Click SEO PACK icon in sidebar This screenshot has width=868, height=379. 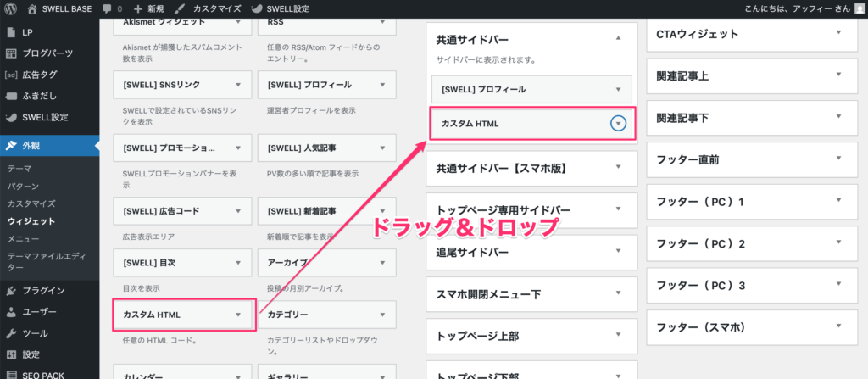(10, 376)
